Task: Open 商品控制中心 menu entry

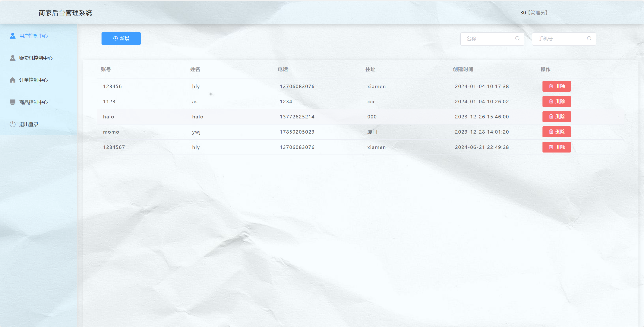Action: [33, 102]
